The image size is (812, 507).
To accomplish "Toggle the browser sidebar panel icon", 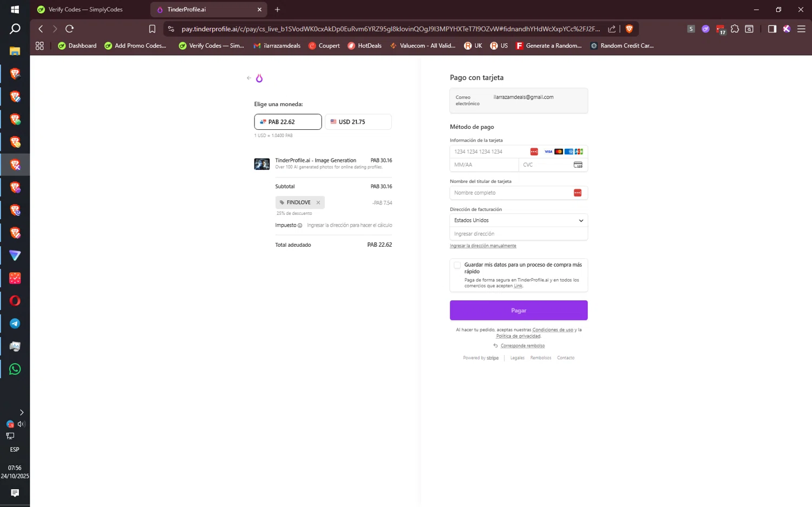I will pyautogui.click(x=772, y=29).
